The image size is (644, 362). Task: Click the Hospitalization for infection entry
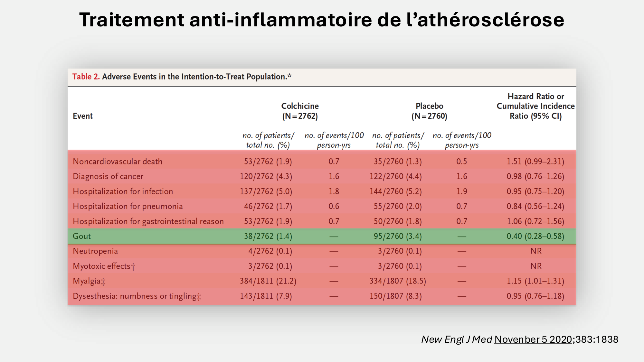[122, 191]
